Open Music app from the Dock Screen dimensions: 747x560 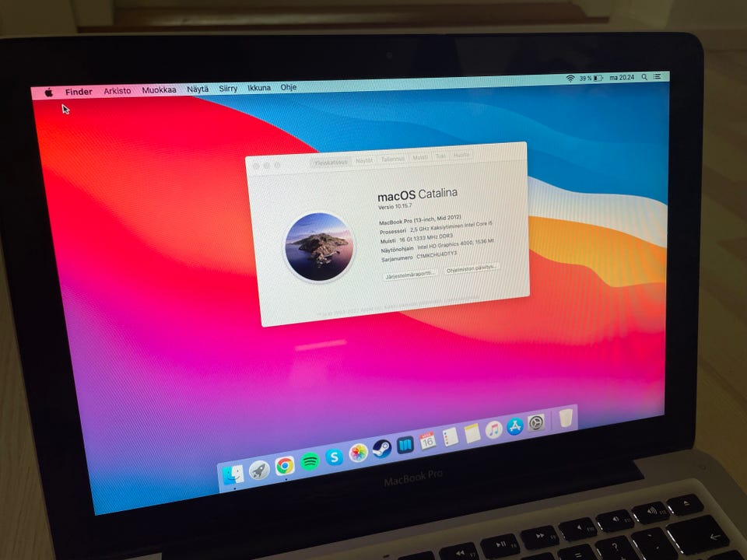[x=493, y=429]
